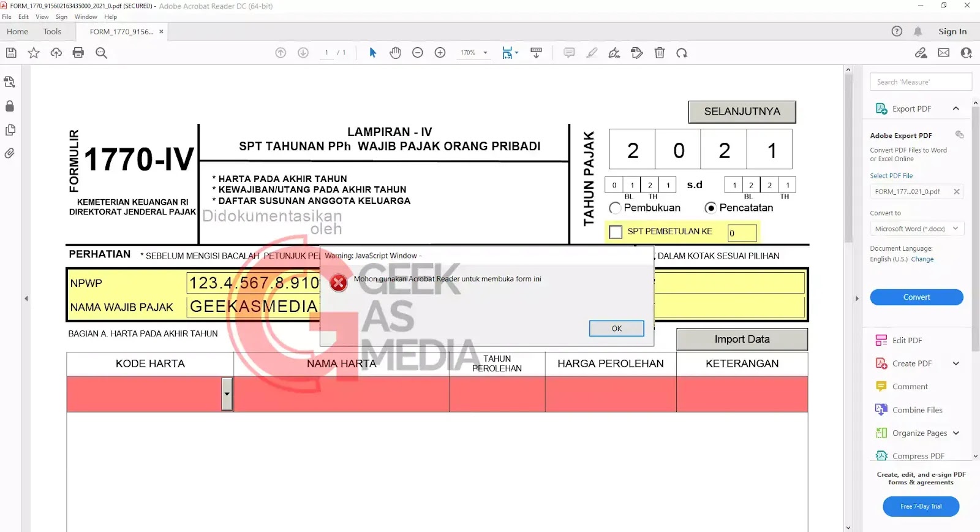Image resolution: width=980 pixels, height=532 pixels.
Task: Bookmark file with the star icon
Action: click(x=34, y=53)
